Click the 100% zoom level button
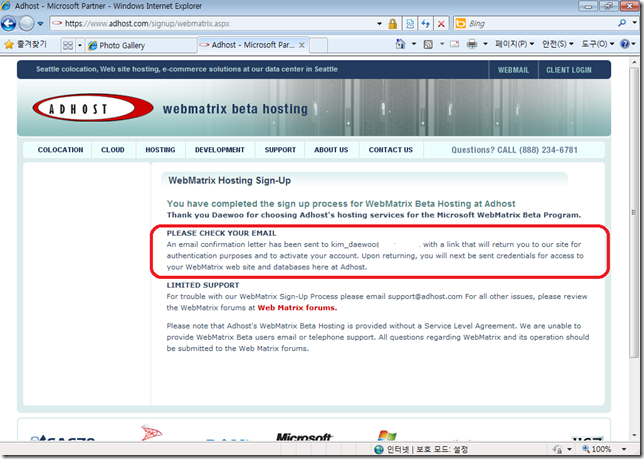644x459 pixels. tap(597, 449)
